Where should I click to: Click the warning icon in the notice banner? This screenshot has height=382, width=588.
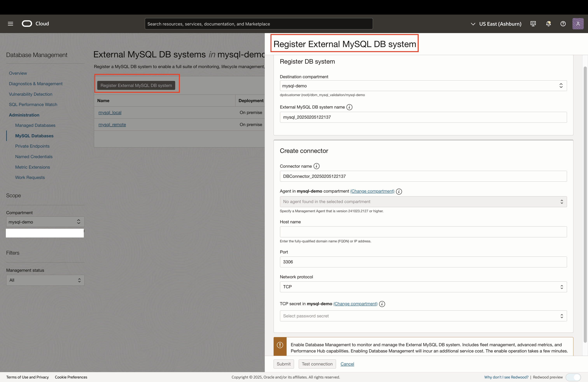click(280, 345)
